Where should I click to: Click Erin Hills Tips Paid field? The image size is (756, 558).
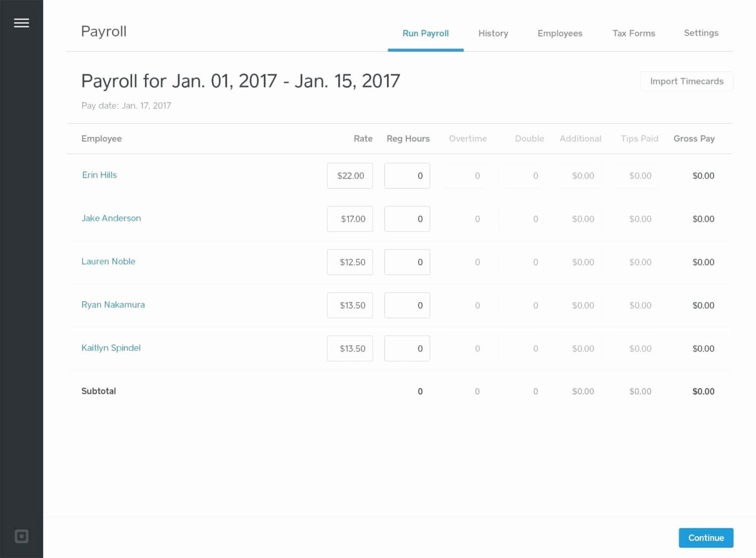click(x=636, y=176)
